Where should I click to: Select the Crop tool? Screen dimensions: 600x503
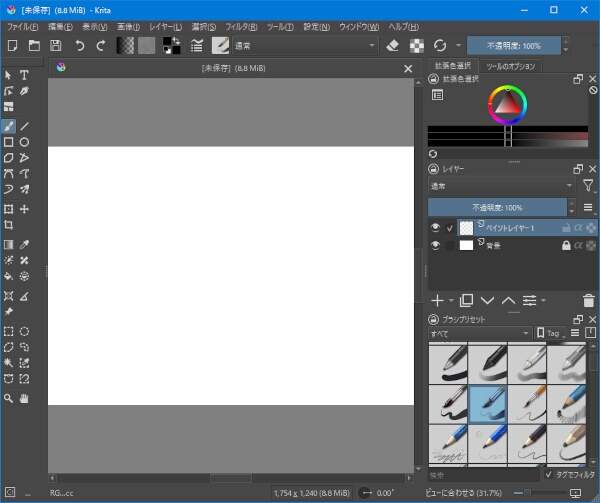[x=9, y=226]
